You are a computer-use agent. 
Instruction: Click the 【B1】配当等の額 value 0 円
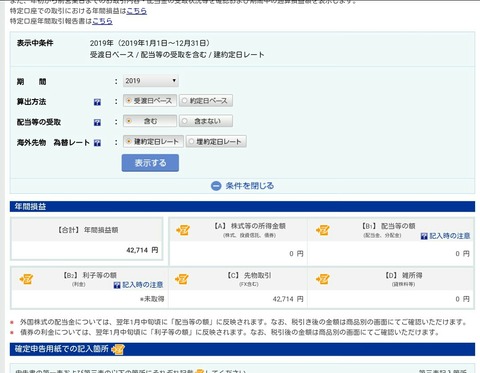tap(463, 254)
